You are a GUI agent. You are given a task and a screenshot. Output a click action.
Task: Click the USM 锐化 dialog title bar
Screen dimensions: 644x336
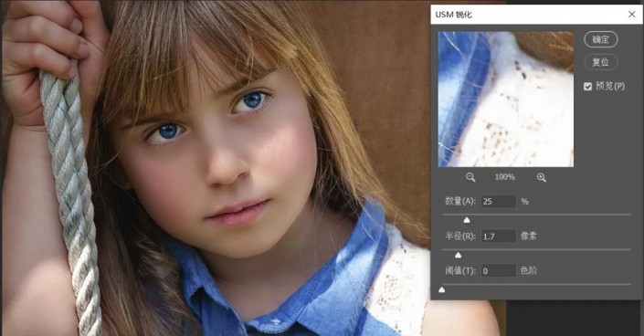pyautogui.click(x=530, y=15)
